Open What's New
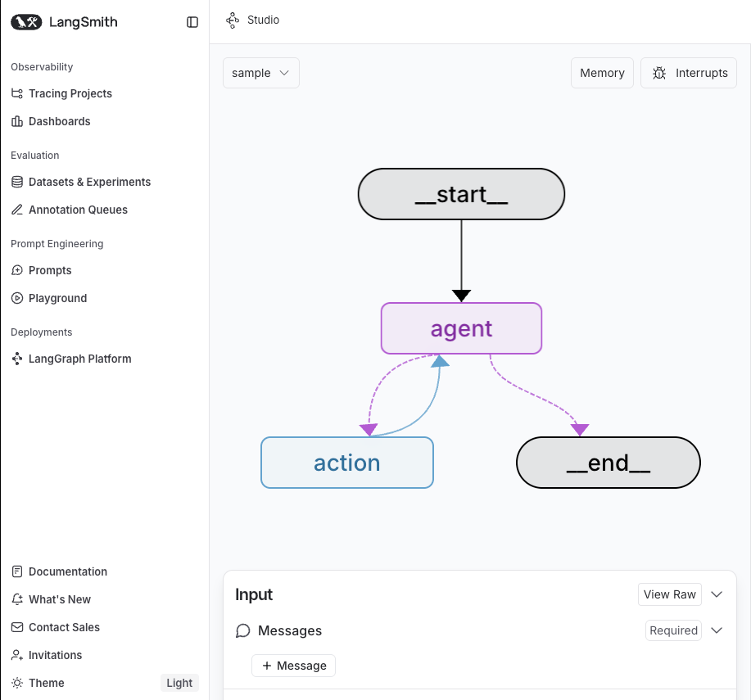The width and height of the screenshot is (751, 700). pyautogui.click(x=60, y=599)
